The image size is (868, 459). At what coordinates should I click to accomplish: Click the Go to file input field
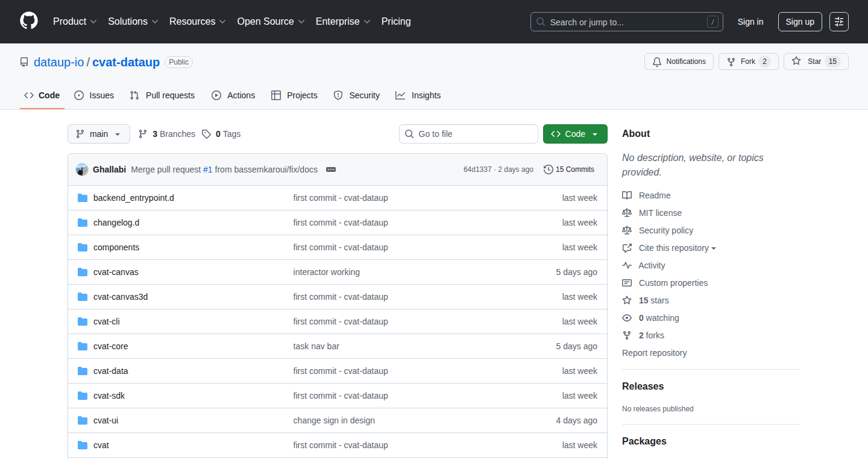tap(468, 134)
